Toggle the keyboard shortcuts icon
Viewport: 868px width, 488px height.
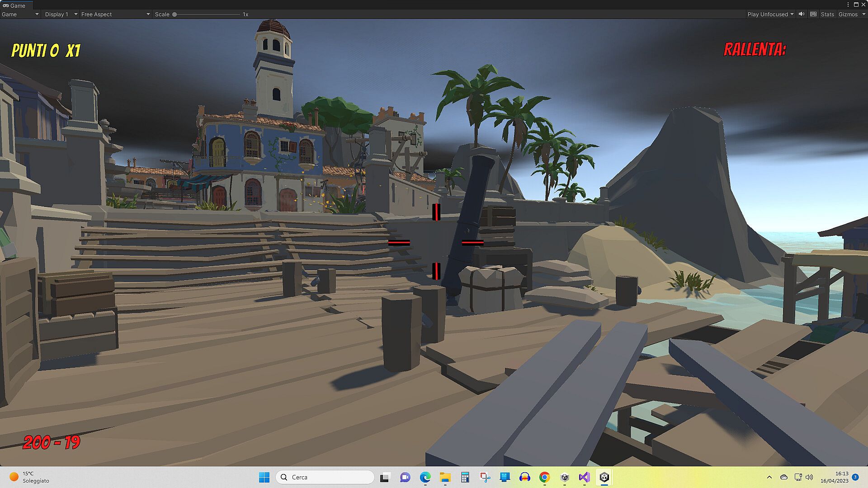point(813,14)
